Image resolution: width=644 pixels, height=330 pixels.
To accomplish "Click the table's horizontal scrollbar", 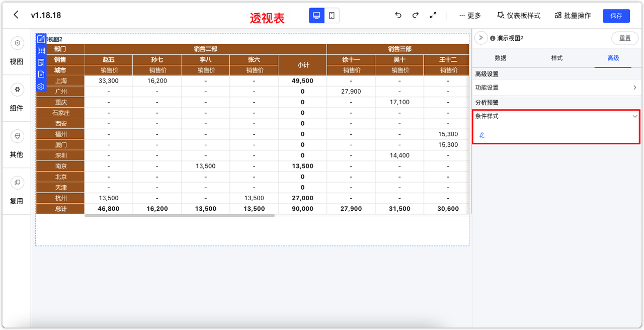I will pos(180,216).
